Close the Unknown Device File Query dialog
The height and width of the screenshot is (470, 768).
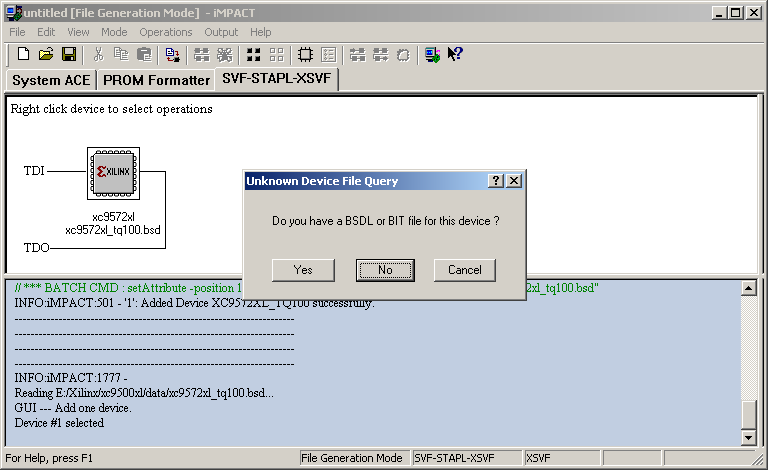click(514, 181)
